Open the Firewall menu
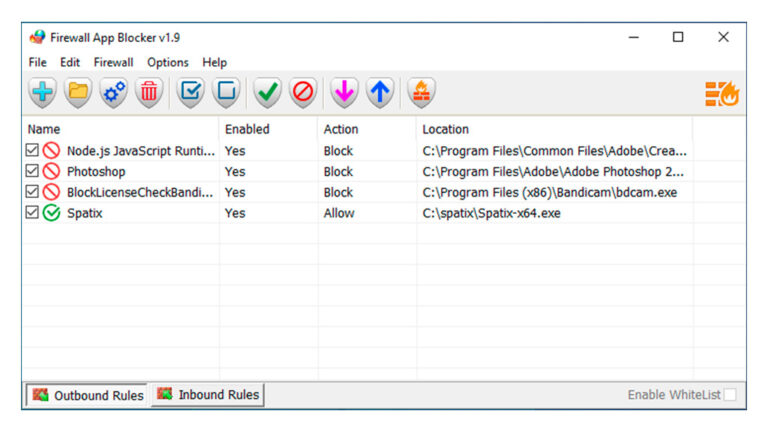 point(113,63)
